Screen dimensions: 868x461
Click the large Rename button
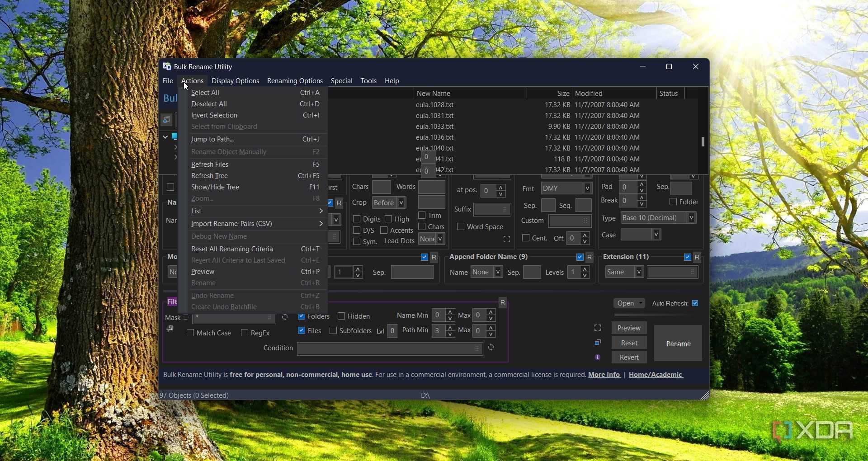[678, 343]
